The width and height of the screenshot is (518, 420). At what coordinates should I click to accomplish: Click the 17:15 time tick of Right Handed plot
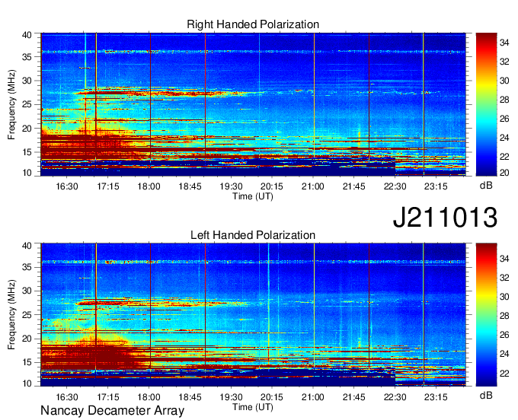(x=107, y=186)
